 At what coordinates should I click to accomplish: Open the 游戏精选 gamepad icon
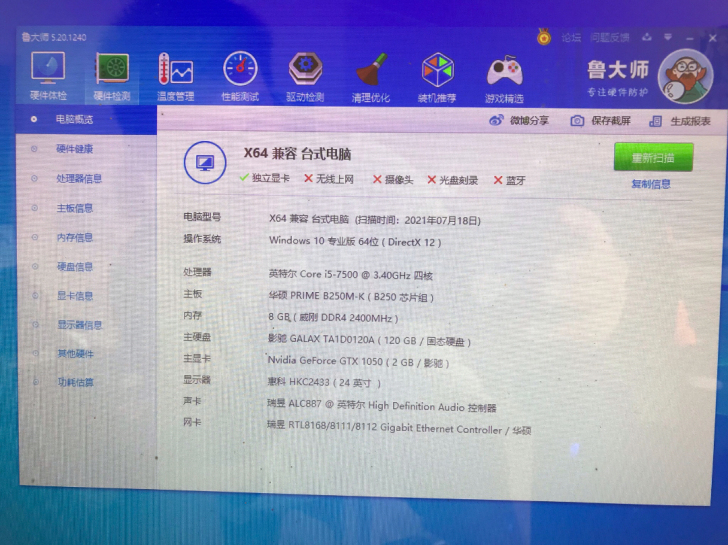[504, 78]
